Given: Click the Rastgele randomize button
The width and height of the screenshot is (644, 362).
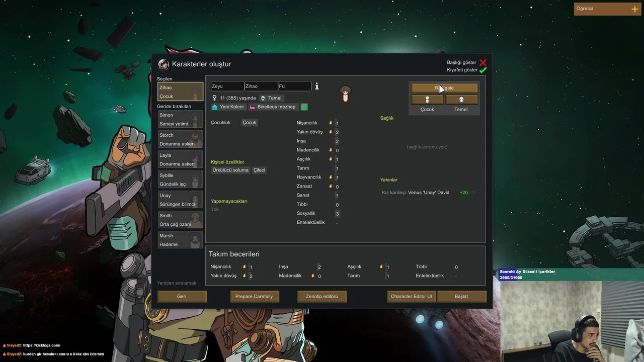Looking at the screenshot, I should tap(444, 88).
